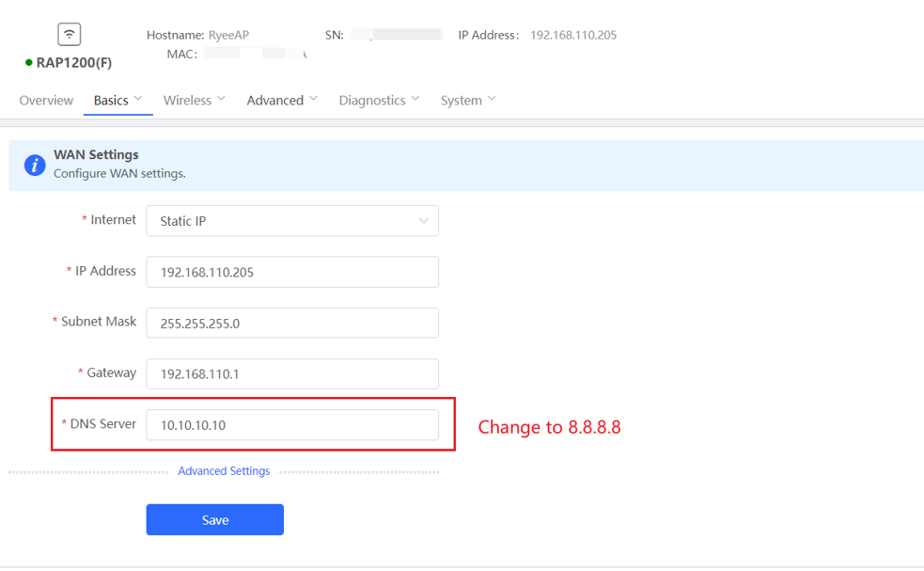Screen dimensions: 924x571
Task: Expand the Advanced Settings link
Action: click(224, 471)
